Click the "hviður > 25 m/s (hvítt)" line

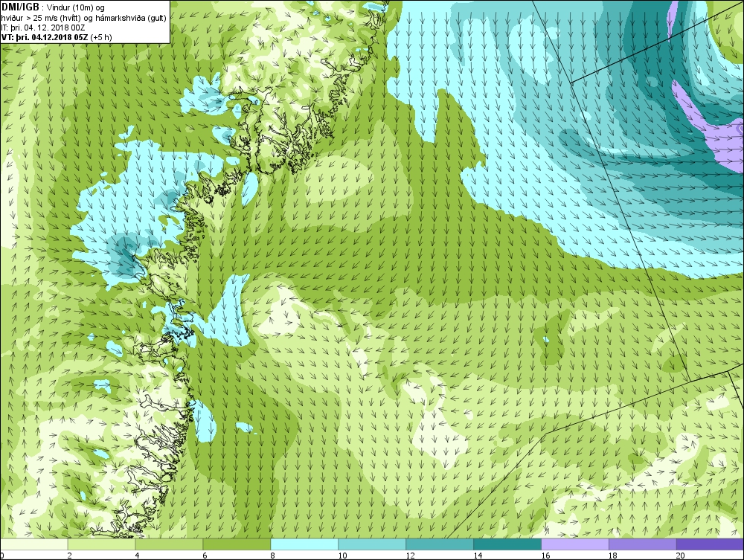point(41,18)
